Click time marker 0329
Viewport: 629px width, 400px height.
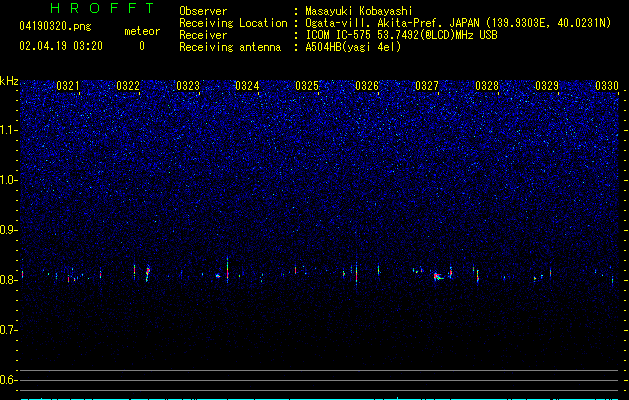[x=547, y=86]
